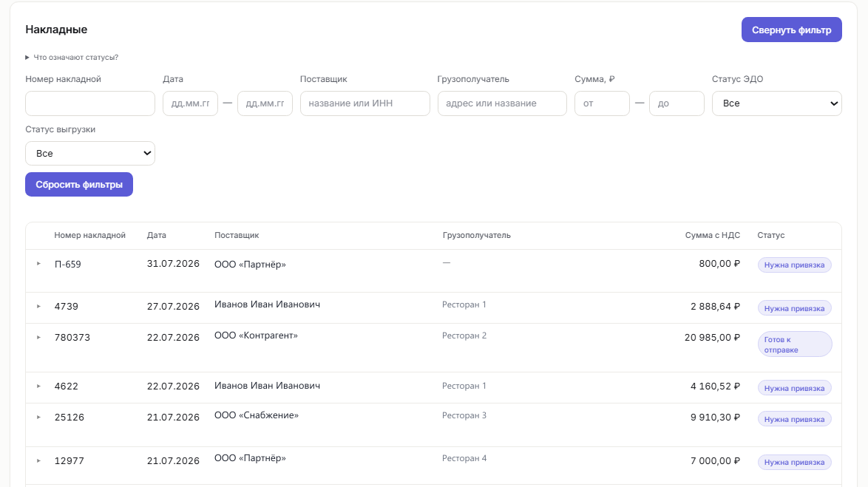868x487 pixels.
Task: Click amount 9 910,30 ₽
Action: [715, 418]
